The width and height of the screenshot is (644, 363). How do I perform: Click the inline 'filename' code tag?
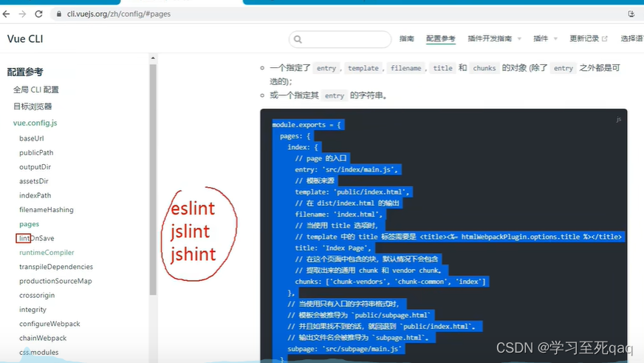click(405, 68)
